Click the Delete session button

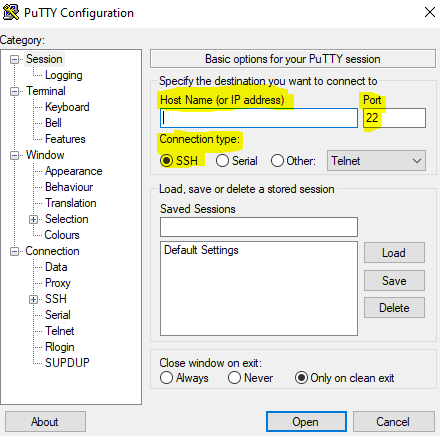(394, 308)
